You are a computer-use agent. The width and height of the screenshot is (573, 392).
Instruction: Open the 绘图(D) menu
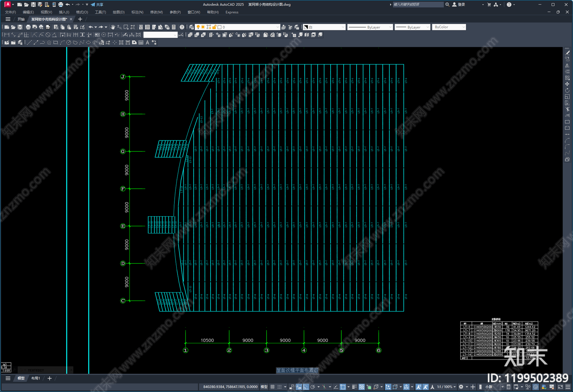coord(119,12)
